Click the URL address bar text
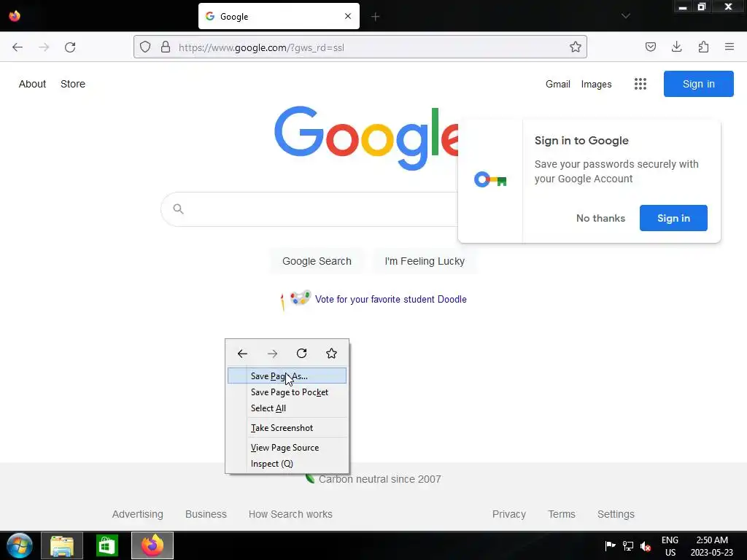 261,47
